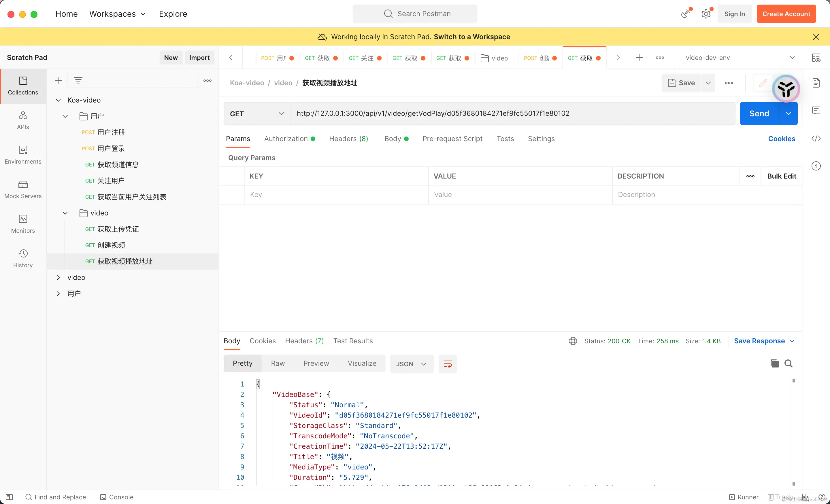This screenshot has height=504, width=830.
Task: Click the code snippet icon
Action: (x=816, y=138)
